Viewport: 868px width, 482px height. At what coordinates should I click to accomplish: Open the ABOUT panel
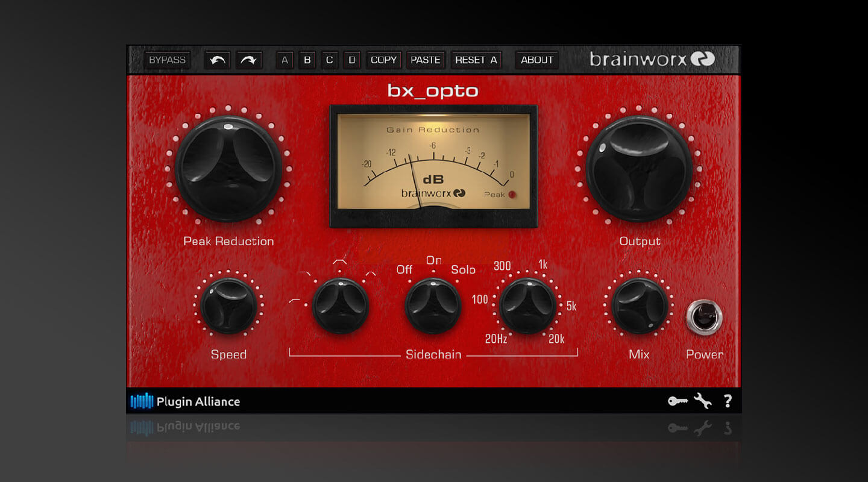(536, 60)
